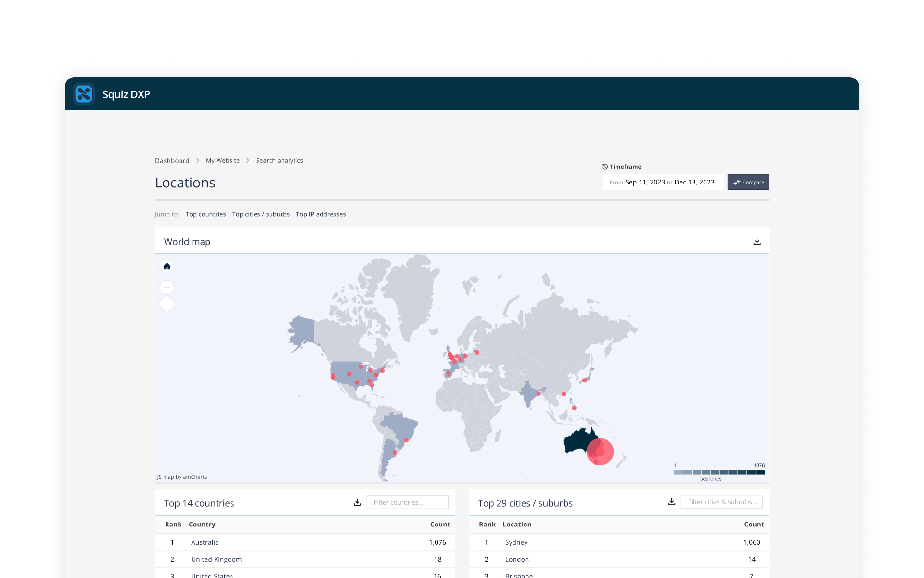Image resolution: width=924 pixels, height=578 pixels.
Task: Select the United Kingdom row
Action: coord(305,559)
